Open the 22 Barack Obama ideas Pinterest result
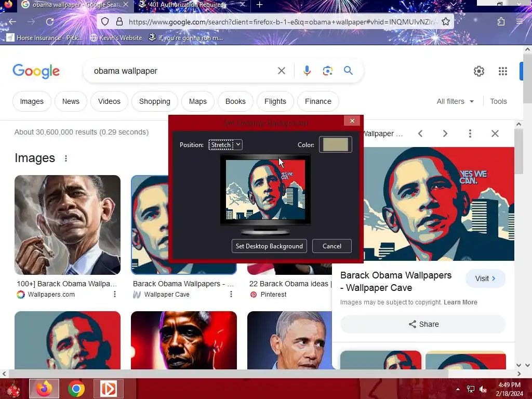Viewport: 532px width, 399px height. pos(290,284)
